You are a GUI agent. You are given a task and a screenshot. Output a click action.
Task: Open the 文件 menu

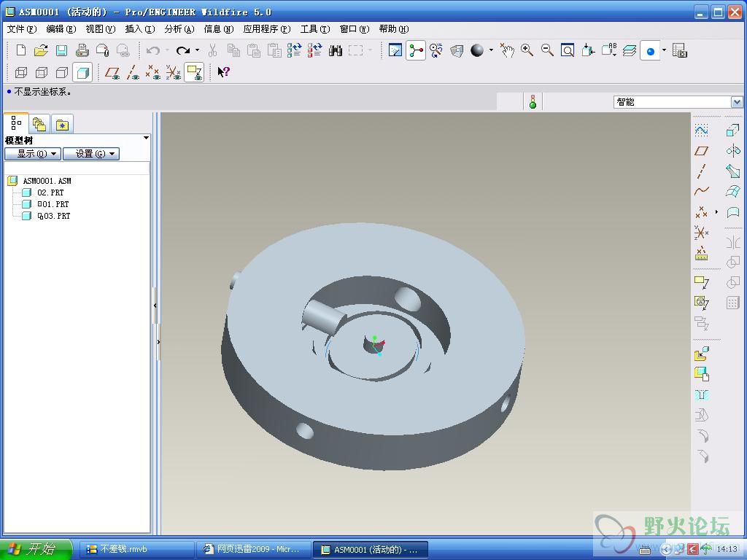[21, 29]
